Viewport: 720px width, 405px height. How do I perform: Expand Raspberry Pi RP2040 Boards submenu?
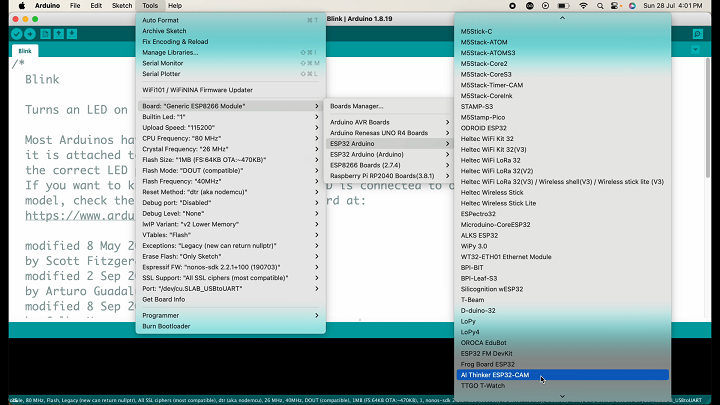click(x=389, y=176)
